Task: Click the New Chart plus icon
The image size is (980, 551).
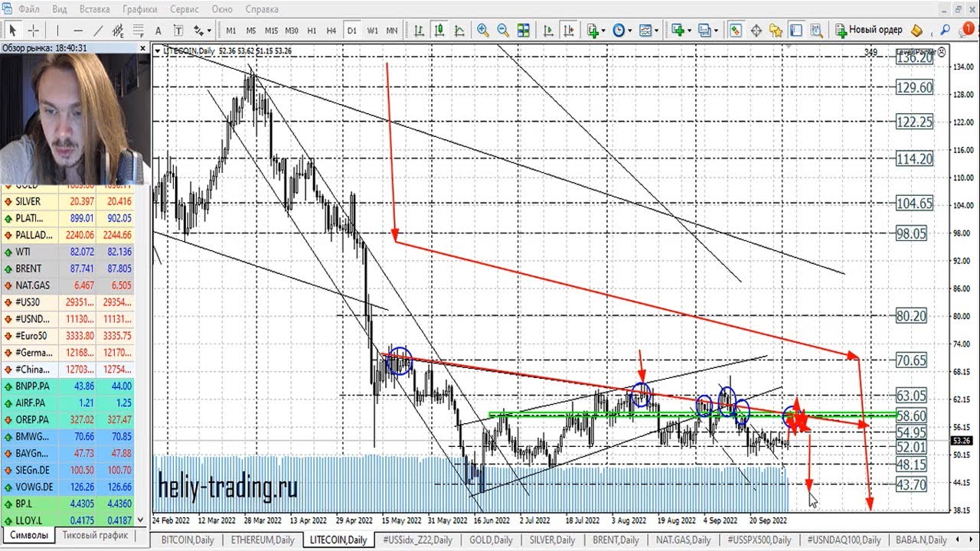Action: (x=678, y=31)
